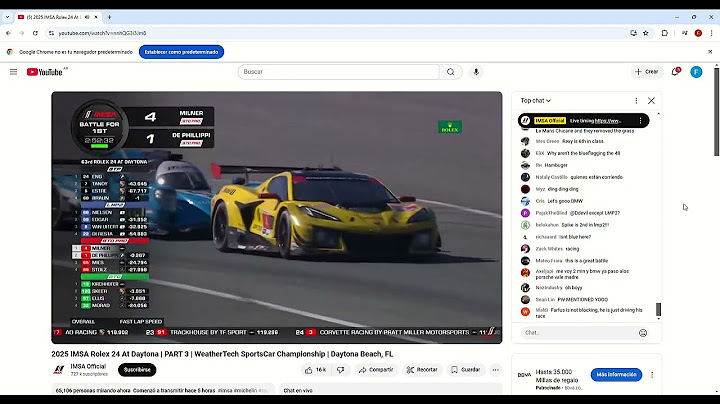Click the page vertical scrollbar
Viewport: 720px width, 404px height.
click(716, 112)
